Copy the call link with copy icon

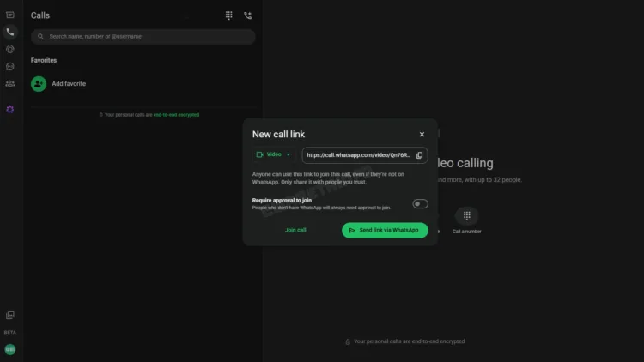(419, 155)
